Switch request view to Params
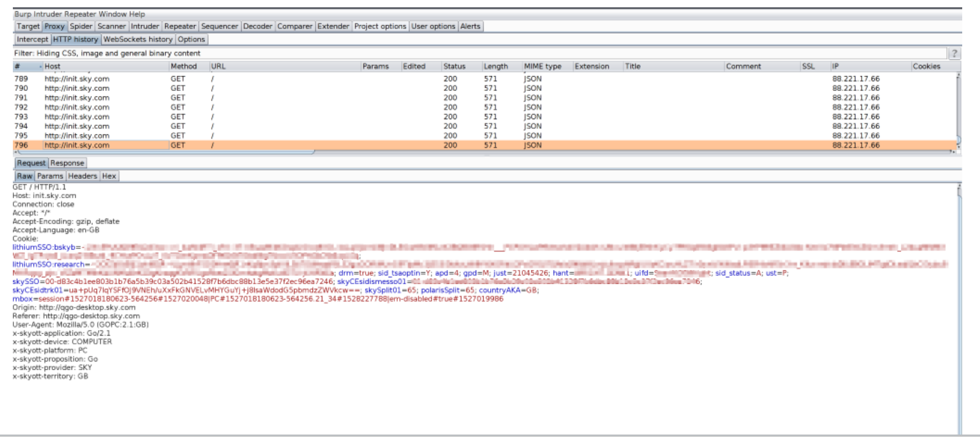The width and height of the screenshot is (980, 437). tap(50, 176)
